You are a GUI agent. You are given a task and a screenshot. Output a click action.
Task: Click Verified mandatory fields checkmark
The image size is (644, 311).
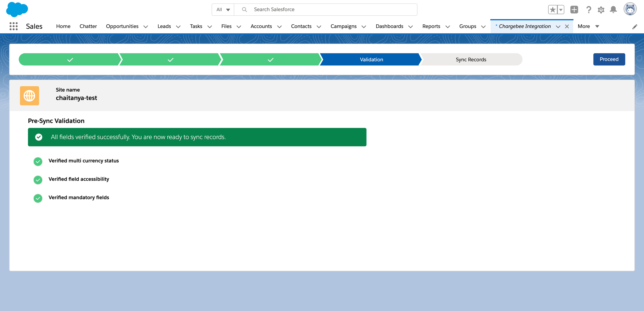click(x=38, y=198)
